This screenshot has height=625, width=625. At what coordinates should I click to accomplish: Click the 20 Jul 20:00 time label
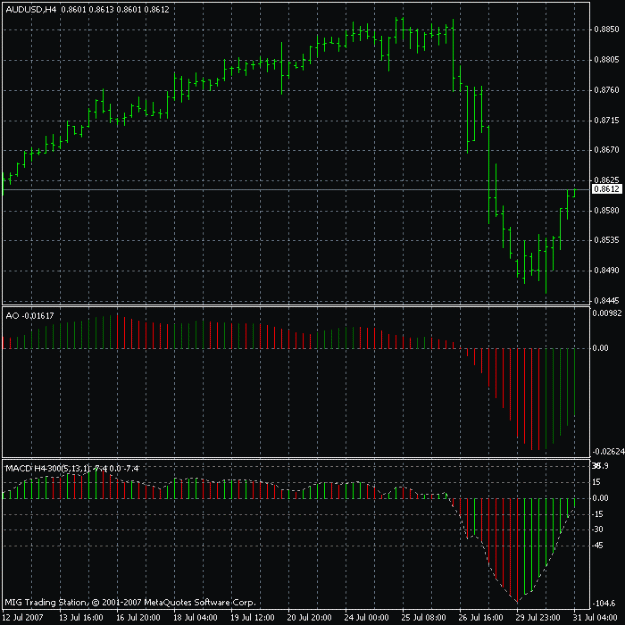[x=309, y=618]
